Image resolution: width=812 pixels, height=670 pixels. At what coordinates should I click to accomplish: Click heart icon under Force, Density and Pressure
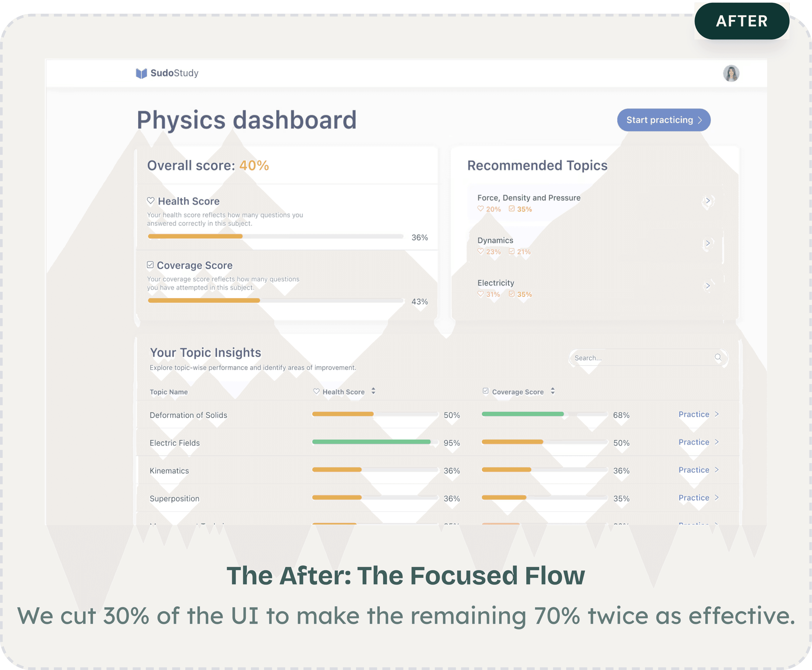(x=480, y=209)
